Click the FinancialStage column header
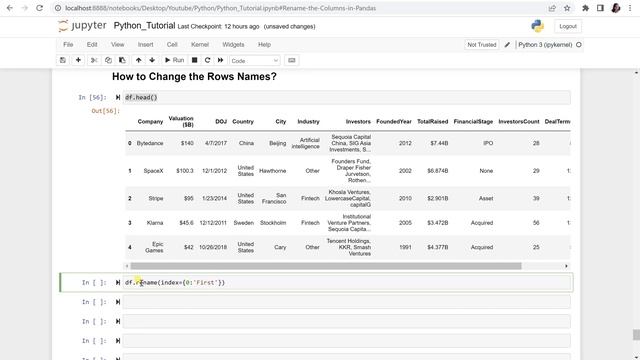This screenshot has width=640, height=360. point(473,122)
